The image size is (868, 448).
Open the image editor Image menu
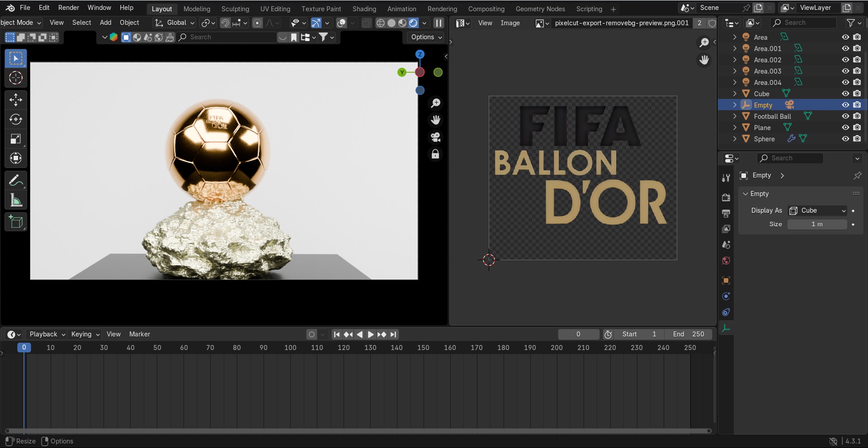click(x=510, y=23)
